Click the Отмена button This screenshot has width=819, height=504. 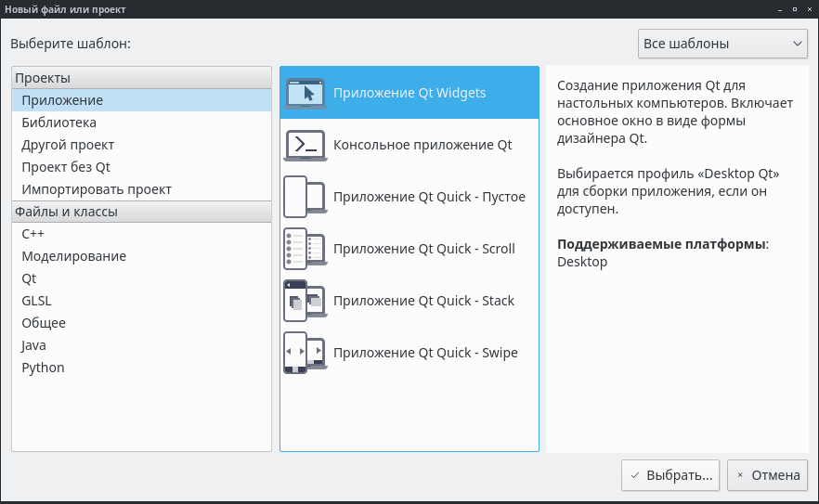pyautogui.click(x=767, y=475)
